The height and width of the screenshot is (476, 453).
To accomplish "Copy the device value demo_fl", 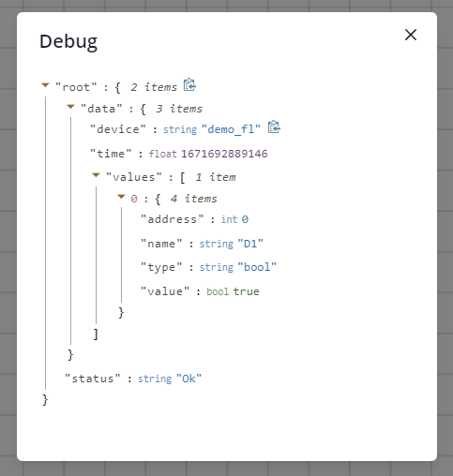I will (x=274, y=127).
